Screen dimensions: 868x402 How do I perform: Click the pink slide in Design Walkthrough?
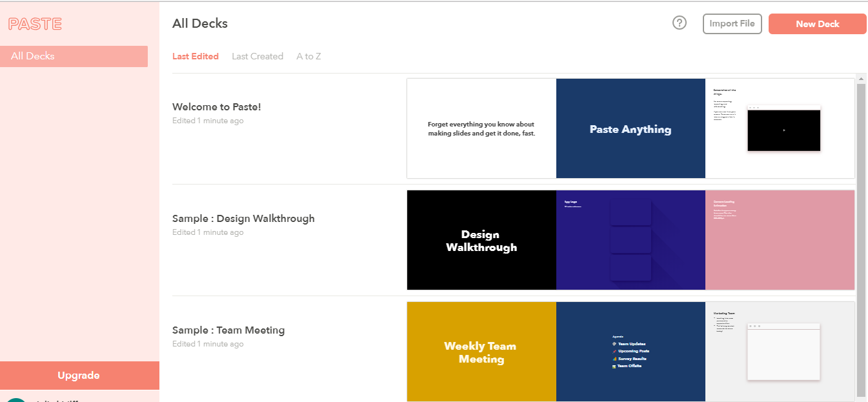pyautogui.click(x=780, y=240)
